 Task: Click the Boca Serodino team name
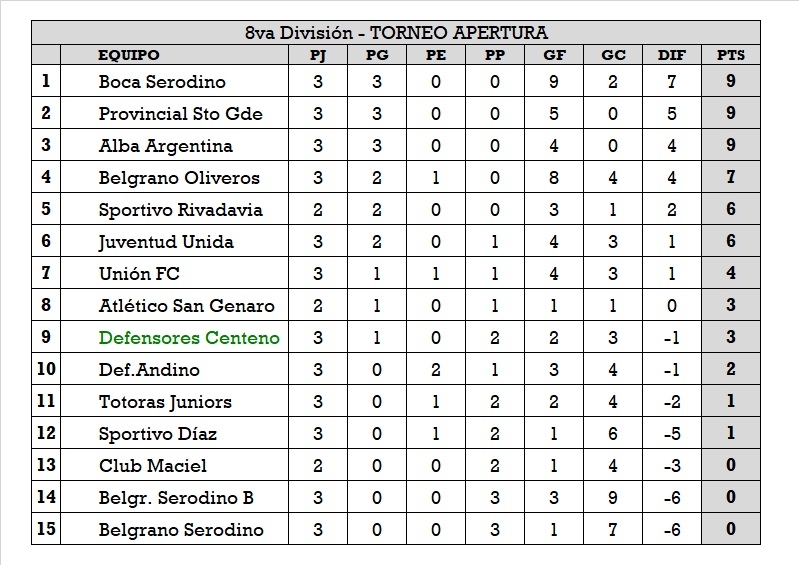[x=162, y=82]
